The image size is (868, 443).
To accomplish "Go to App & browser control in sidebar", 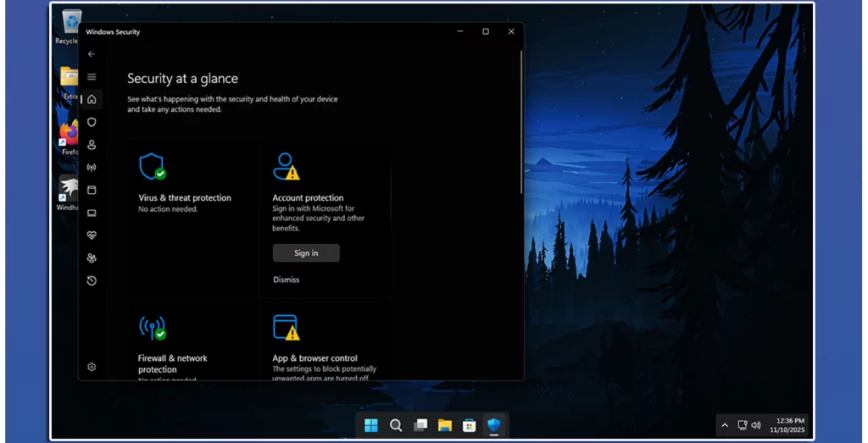I will pos(92,191).
